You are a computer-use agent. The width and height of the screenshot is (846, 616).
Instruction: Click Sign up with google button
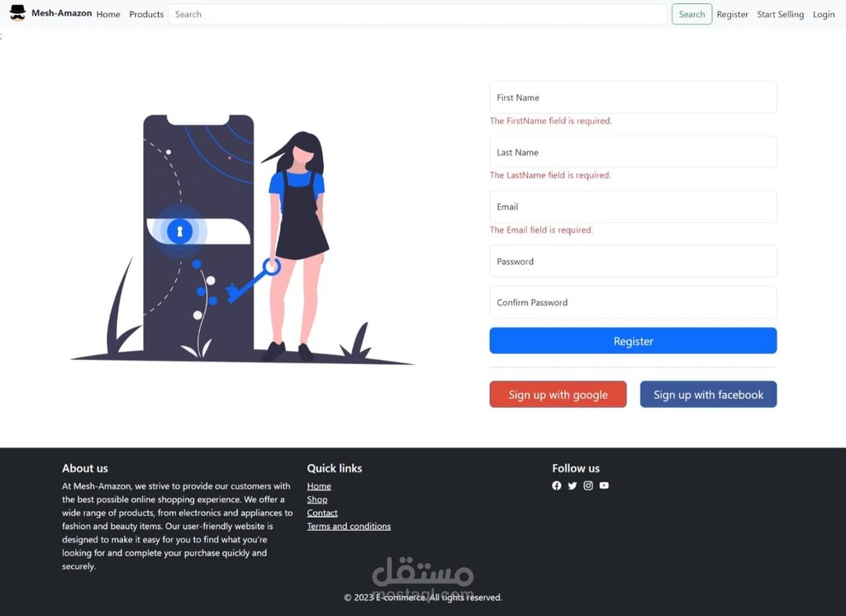[x=558, y=395]
